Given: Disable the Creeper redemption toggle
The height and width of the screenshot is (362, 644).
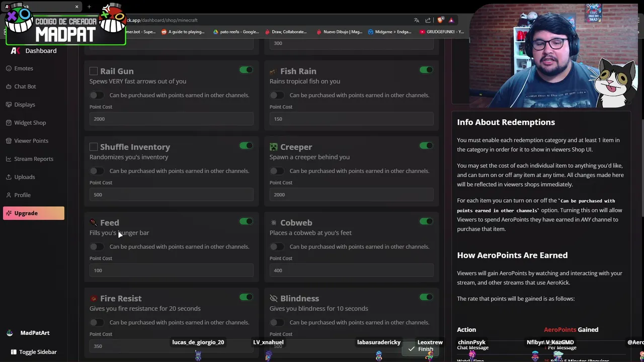Looking at the screenshot, I should tap(426, 146).
